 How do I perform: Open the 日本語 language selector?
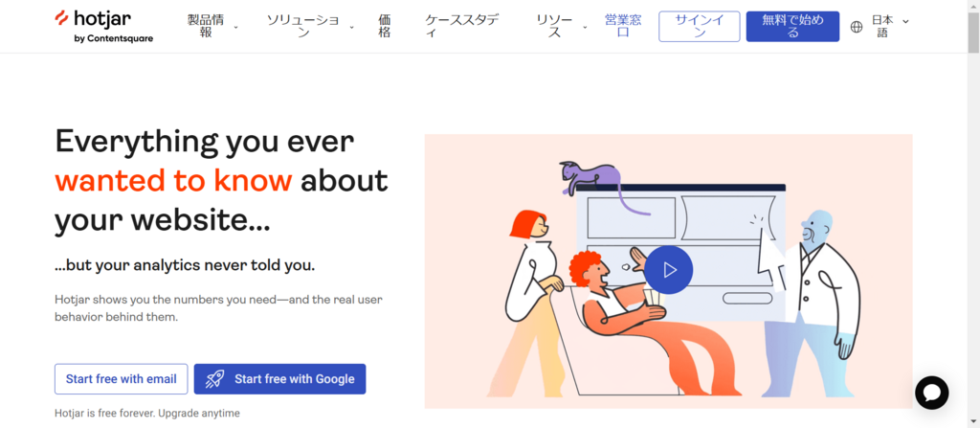880,26
